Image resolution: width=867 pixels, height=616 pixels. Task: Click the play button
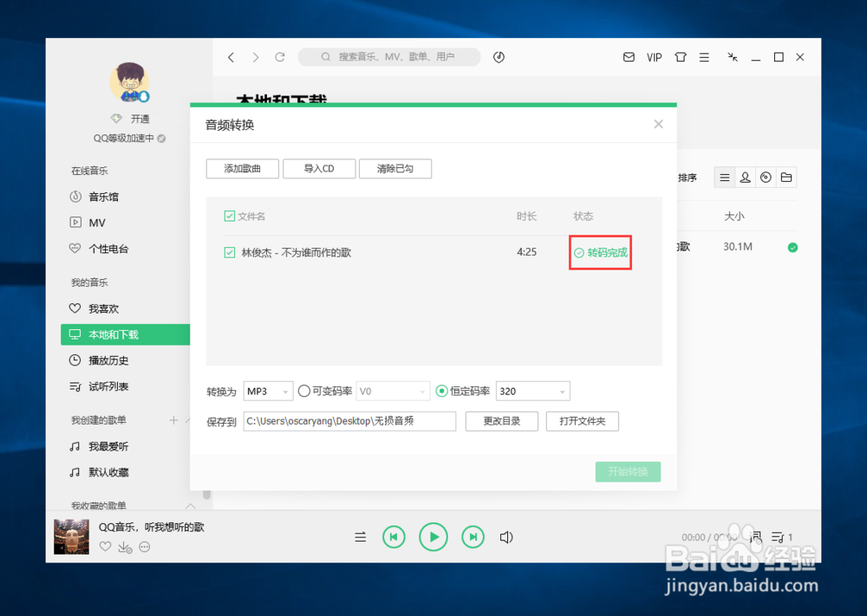(x=433, y=537)
